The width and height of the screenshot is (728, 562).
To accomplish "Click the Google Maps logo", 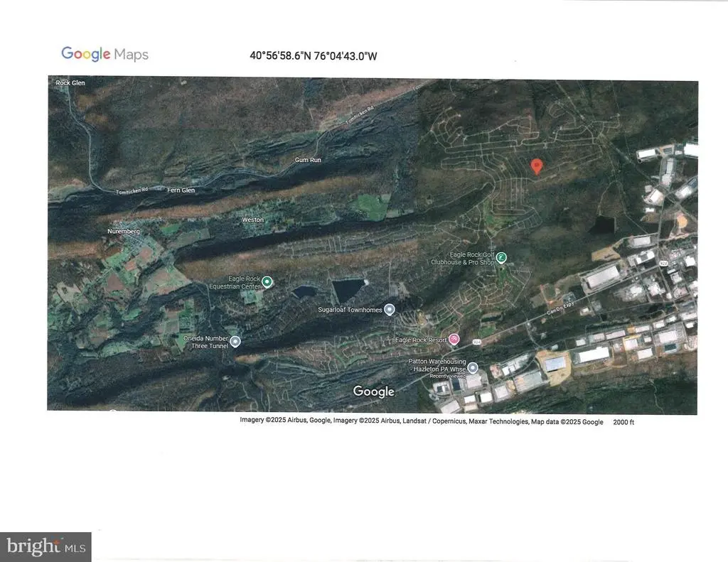I will 105,55.
